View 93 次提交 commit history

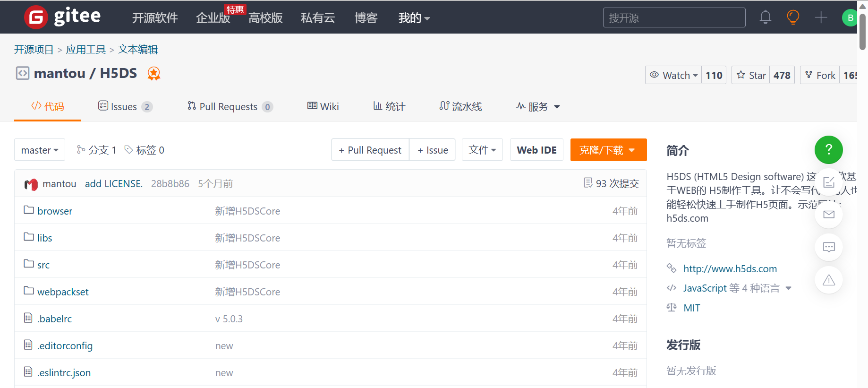[617, 183]
